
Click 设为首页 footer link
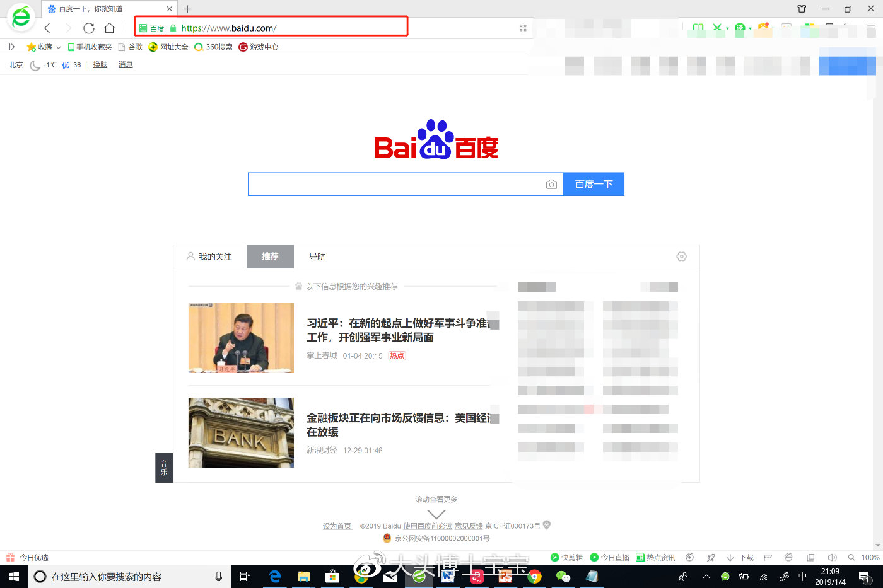pyautogui.click(x=337, y=526)
